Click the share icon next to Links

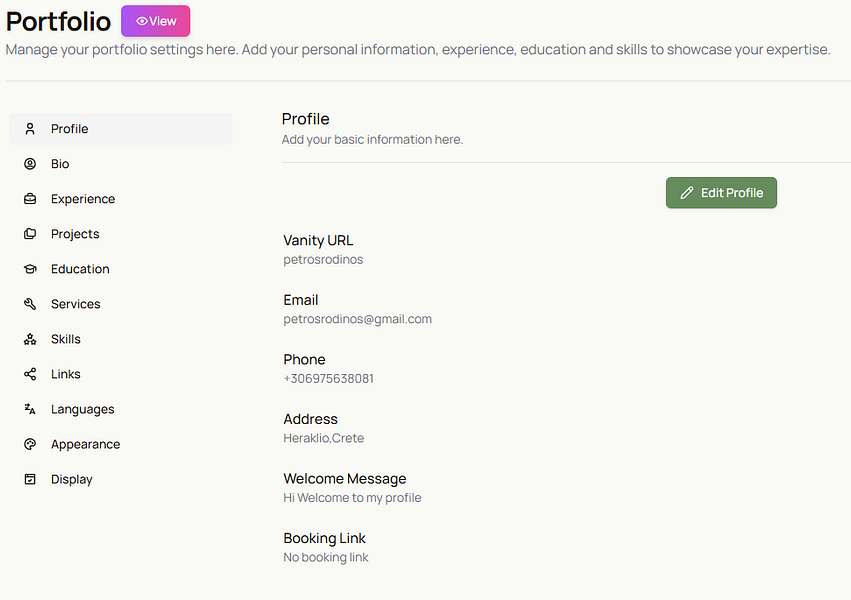tap(30, 374)
